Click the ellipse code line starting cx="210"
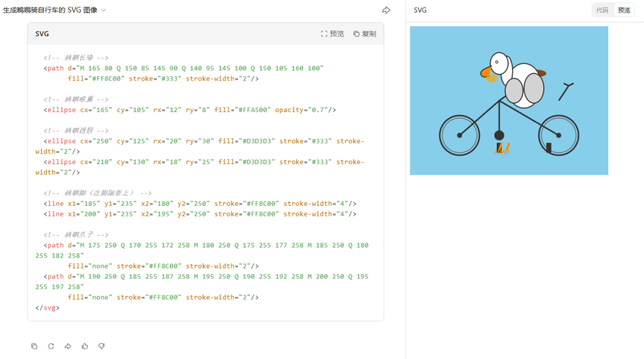The image size is (644, 359). pyautogui.click(x=200, y=167)
